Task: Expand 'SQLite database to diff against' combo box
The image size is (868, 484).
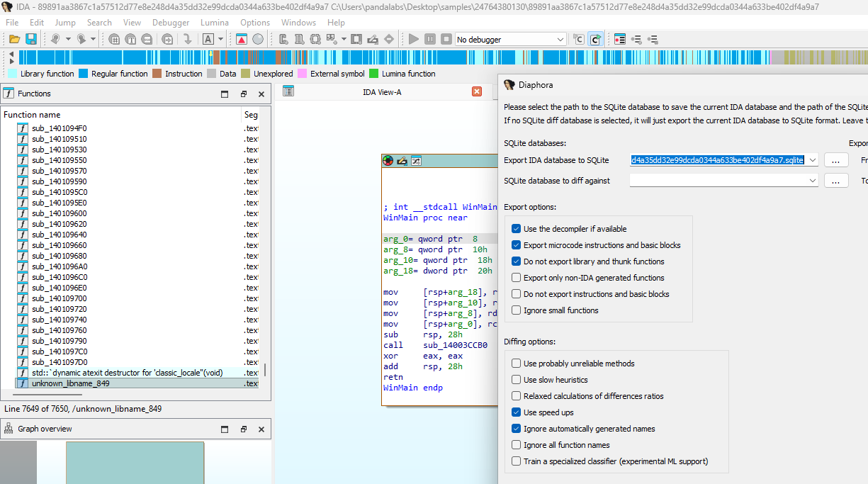Action: coord(812,181)
